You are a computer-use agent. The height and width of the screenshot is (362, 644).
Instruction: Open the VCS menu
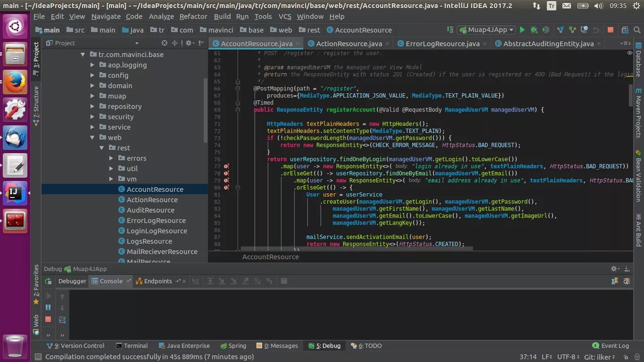[x=285, y=16]
